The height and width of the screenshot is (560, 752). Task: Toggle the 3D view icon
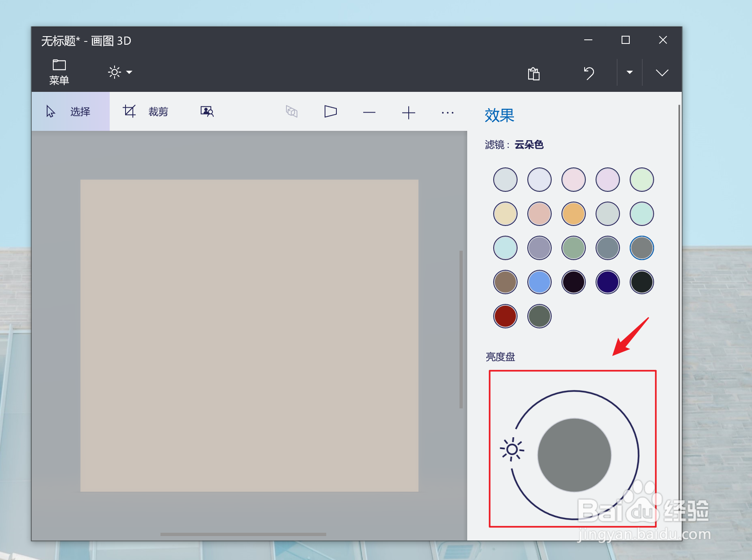click(x=292, y=111)
